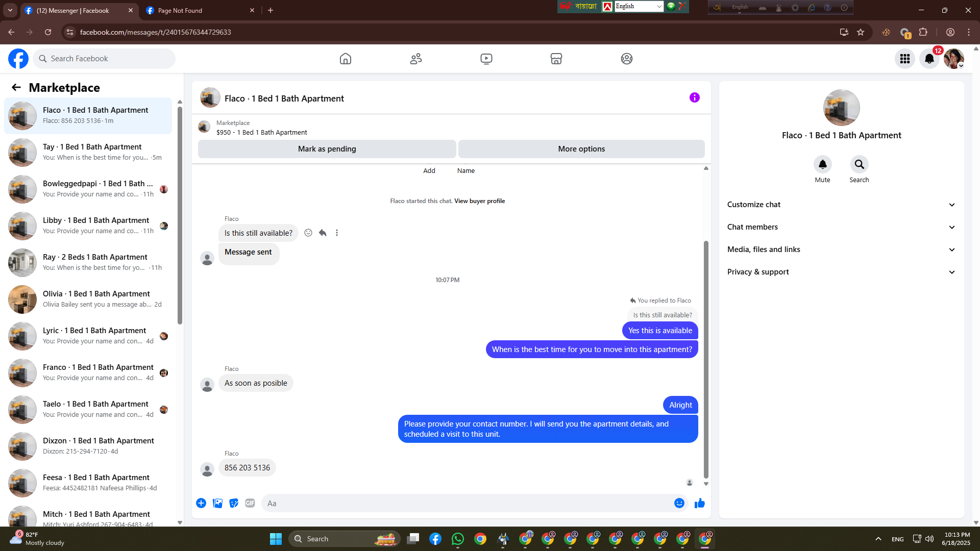Open the Facebook app in the taskbar
980x551 pixels.
coord(435,539)
